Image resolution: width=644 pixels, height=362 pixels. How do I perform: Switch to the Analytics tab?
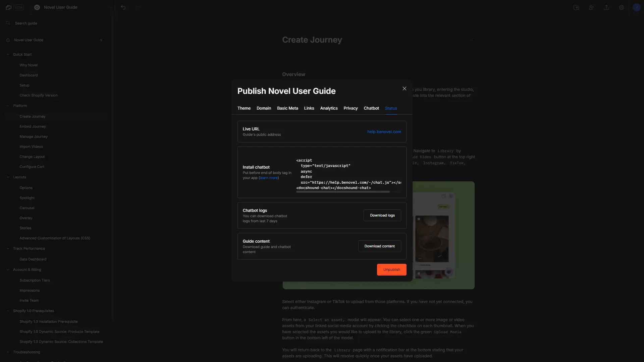329,109
